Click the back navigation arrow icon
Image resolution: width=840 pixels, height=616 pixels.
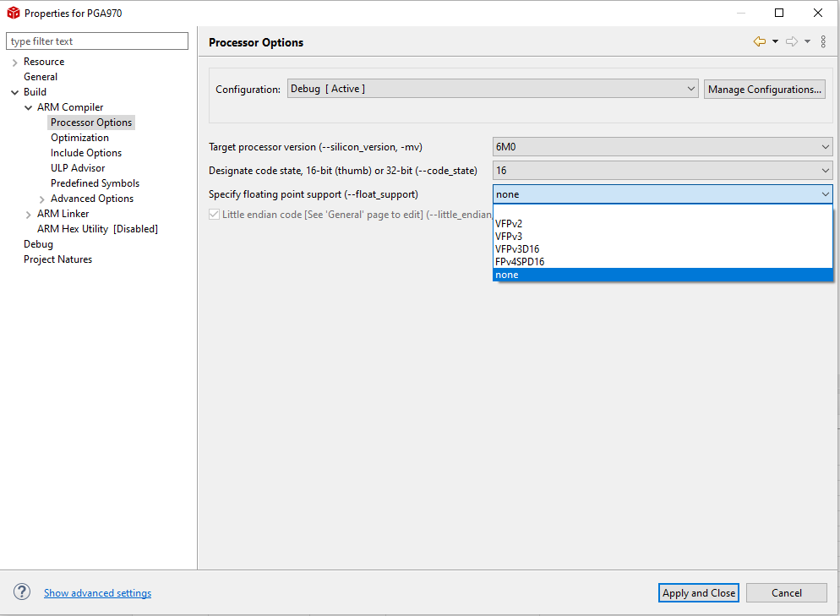pos(759,41)
